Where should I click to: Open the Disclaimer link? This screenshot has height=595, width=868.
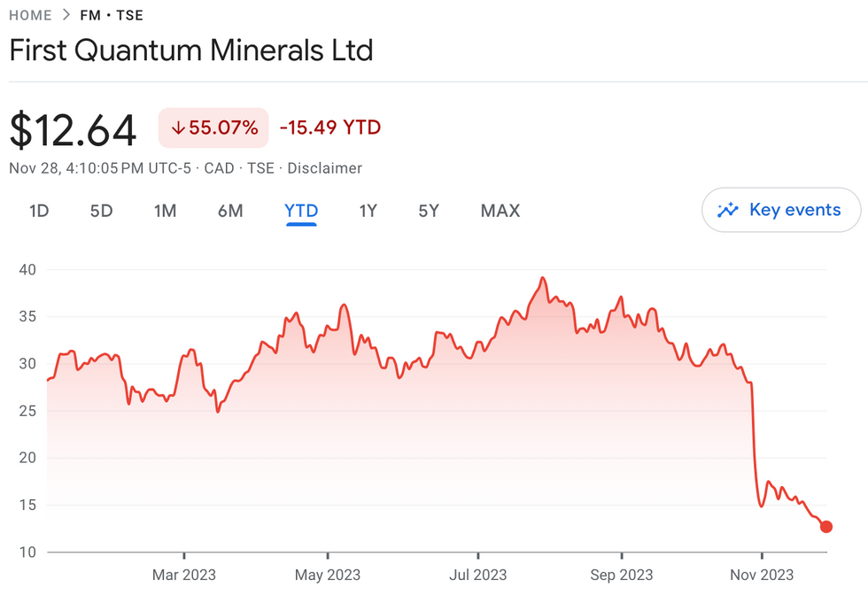pos(323,168)
